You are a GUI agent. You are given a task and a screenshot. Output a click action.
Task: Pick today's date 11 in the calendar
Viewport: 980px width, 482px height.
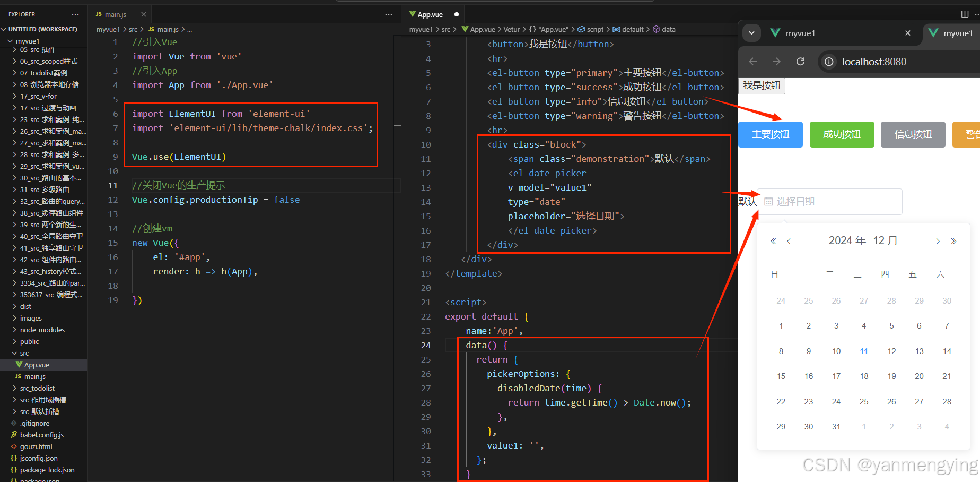click(x=864, y=351)
